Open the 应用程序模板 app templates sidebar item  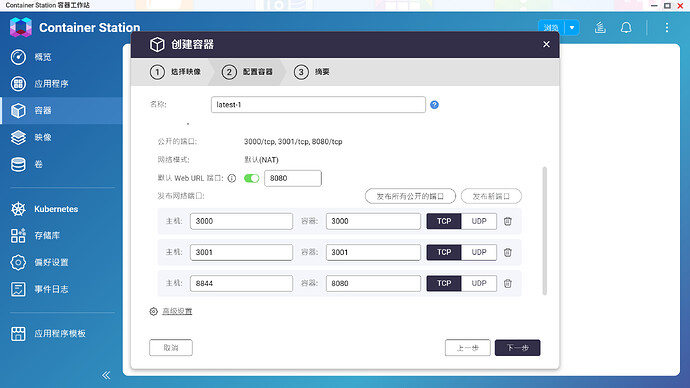pos(62,333)
